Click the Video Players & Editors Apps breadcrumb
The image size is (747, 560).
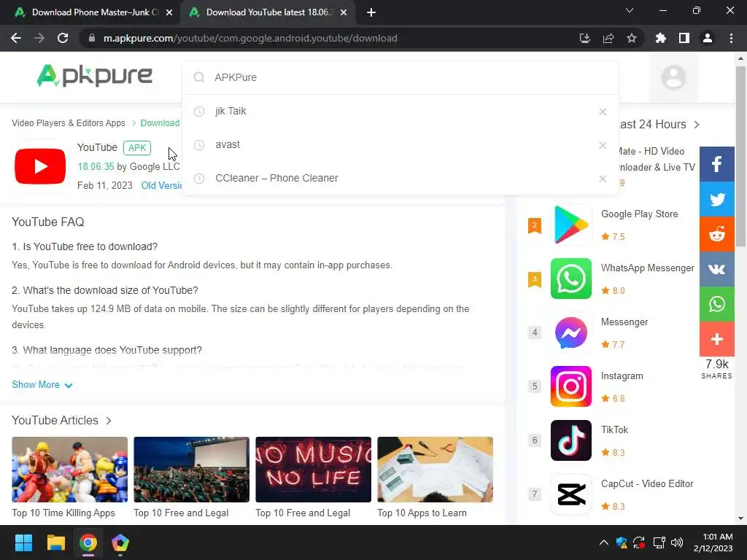69,122
